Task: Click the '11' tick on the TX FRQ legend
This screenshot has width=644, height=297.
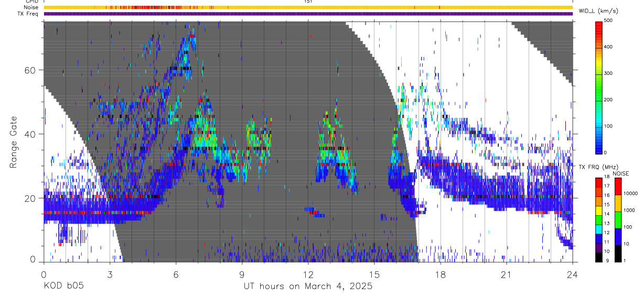Action: [607, 242]
